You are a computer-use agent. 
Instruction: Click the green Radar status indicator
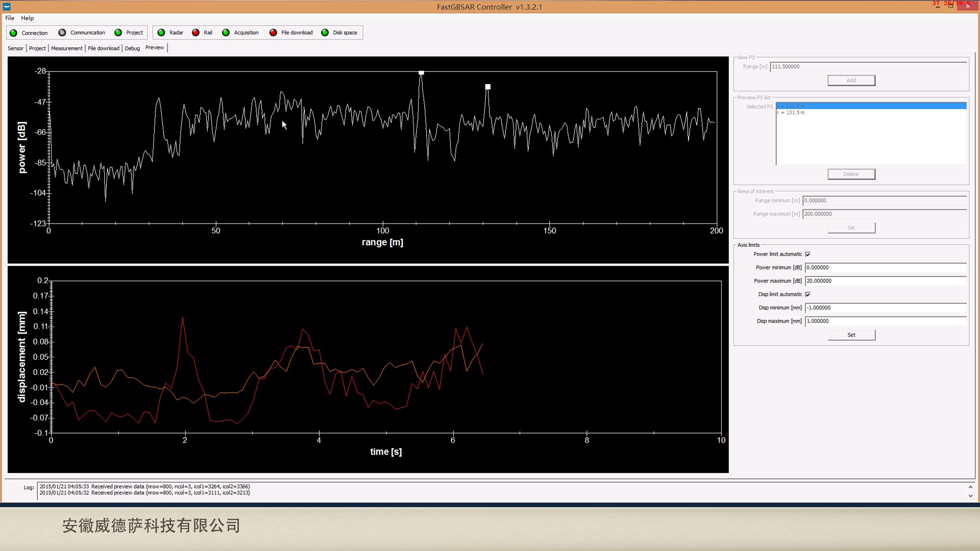click(x=161, y=33)
